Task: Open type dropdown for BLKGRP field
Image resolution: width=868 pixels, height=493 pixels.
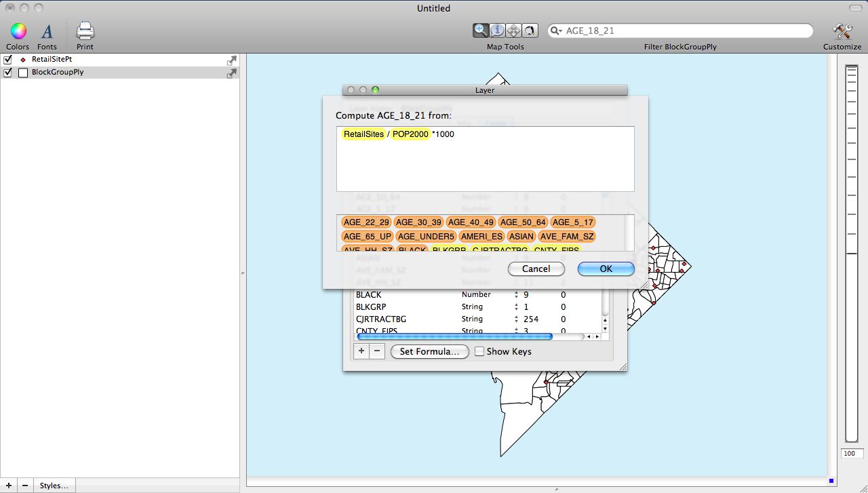Action: pyautogui.click(x=516, y=307)
